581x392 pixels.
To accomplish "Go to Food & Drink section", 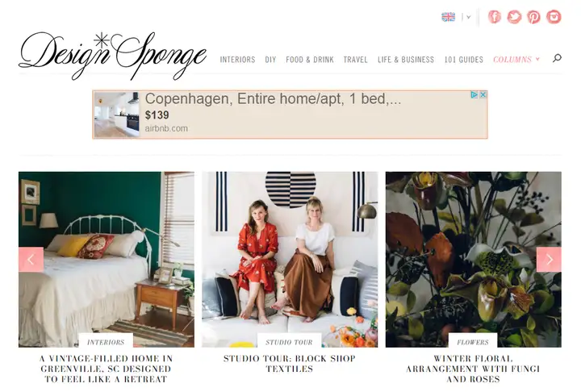I will [x=310, y=59].
